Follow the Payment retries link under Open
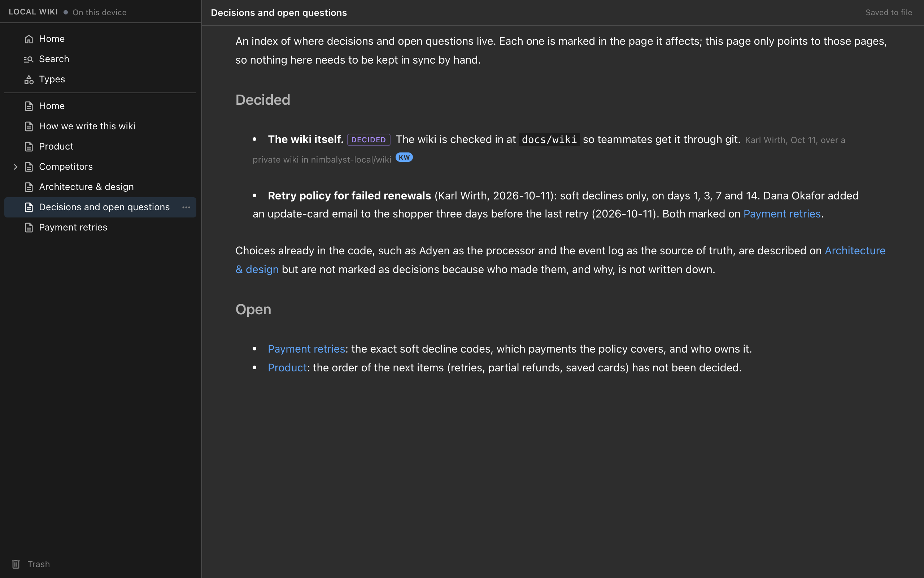924x578 pixels. (x=306, y=349)
